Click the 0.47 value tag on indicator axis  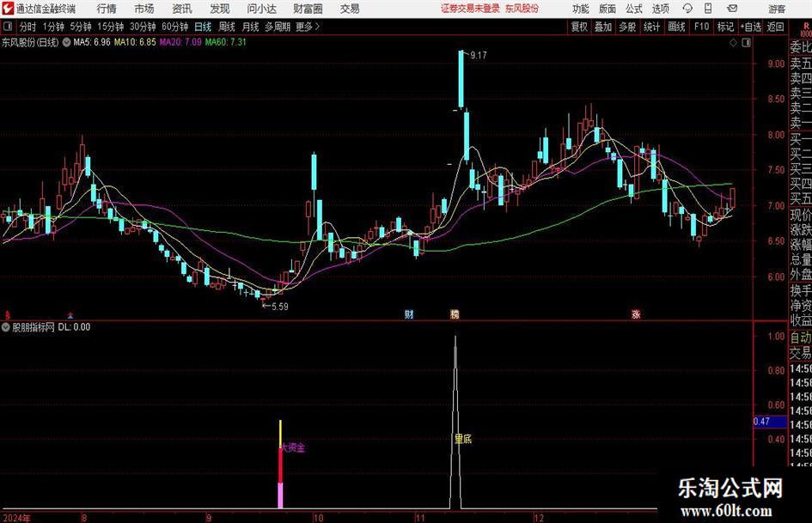pyautogui.click(x=770, y=422)
